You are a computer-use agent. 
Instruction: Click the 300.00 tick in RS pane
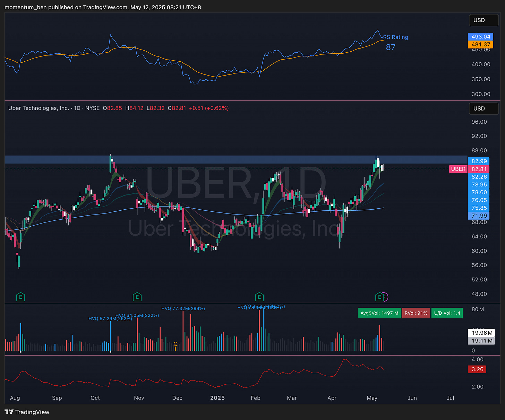pyautogui.click(x=481, y=94)
